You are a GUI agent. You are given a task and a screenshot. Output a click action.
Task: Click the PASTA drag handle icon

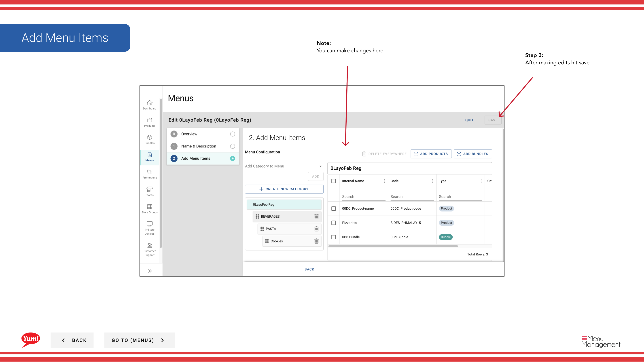(x=262, y=229)
